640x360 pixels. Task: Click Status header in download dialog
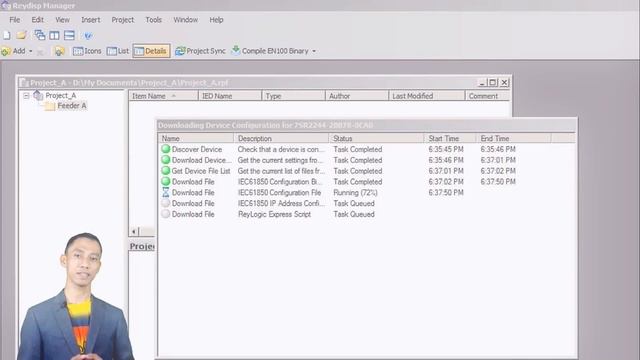[376, 138]
